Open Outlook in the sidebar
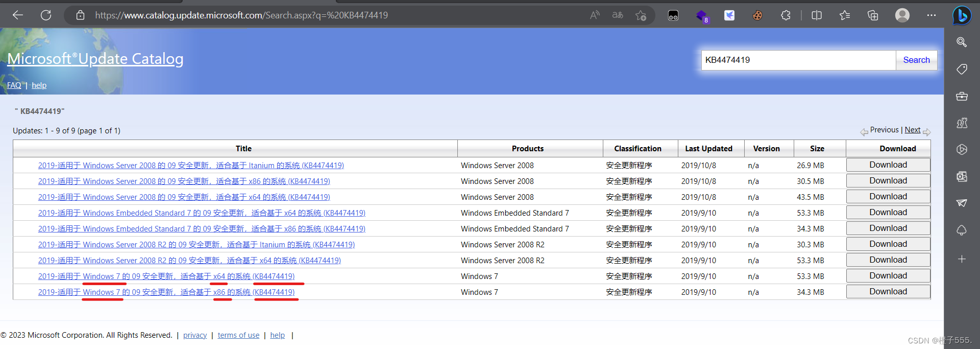This screenshot has height=349, width=980. 962,176
